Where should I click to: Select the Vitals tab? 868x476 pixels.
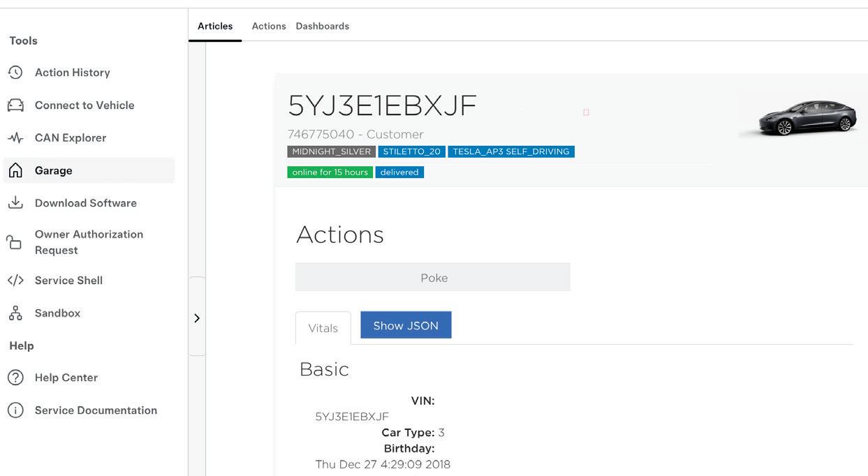[323, 328]
